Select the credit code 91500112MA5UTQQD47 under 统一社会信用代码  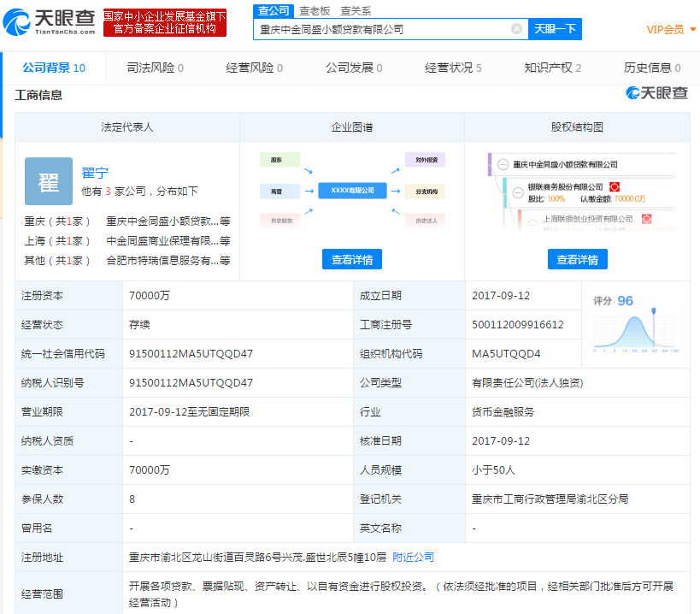click(191, 354)
